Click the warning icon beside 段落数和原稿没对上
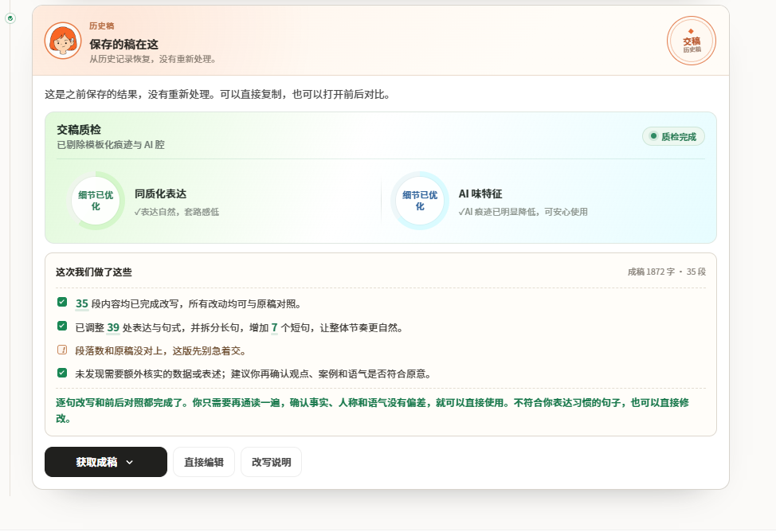Image resolution: width=776 pixels, height=532 pixels. pyautogui.click(x=62, y=350)
